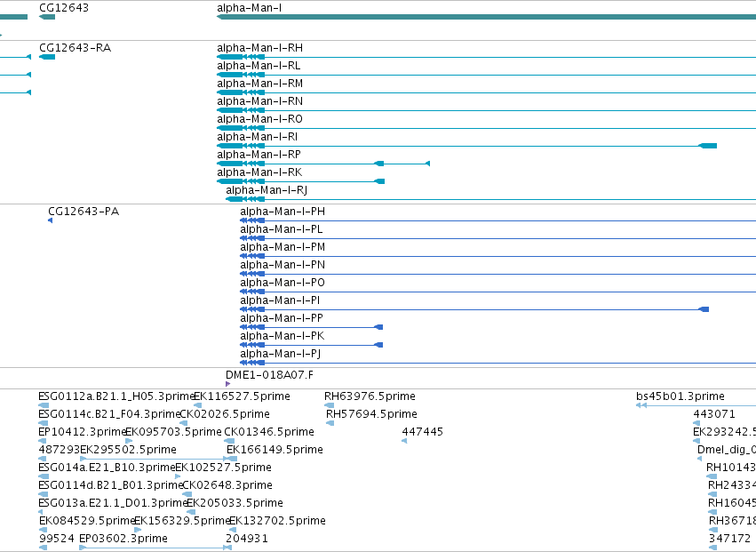This screenshot has width=756, height=552.
Task: Click EST ESG013a.E21.1_D01.3prime
Action: (112, 503)
